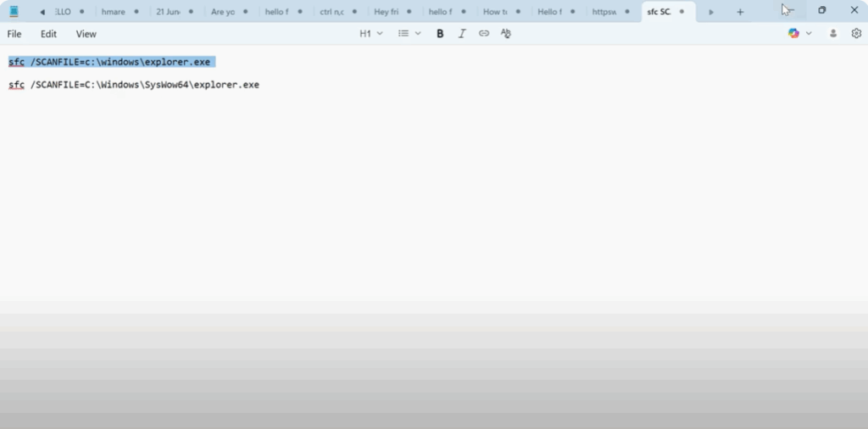The width and height of the screenshot is (868, 429).
Task: Close the sfc SC tab via its dot
Action: tap(682, 12)
